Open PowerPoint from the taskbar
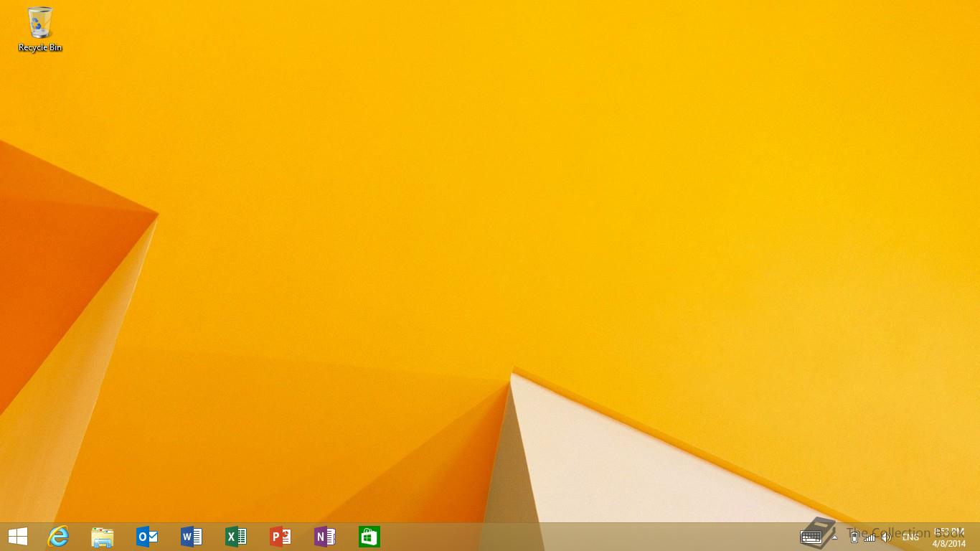980x551 pixels. click(281, 537)
